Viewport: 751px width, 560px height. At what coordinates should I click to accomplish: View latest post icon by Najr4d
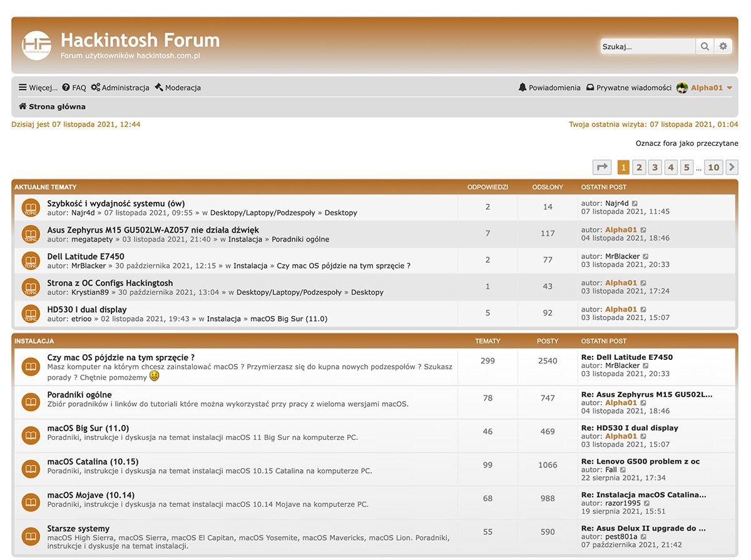(635, 203)
